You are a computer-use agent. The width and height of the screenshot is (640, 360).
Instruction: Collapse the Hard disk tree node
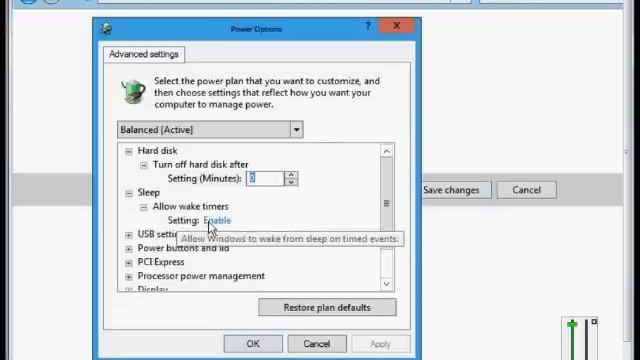tap(129, 151)
